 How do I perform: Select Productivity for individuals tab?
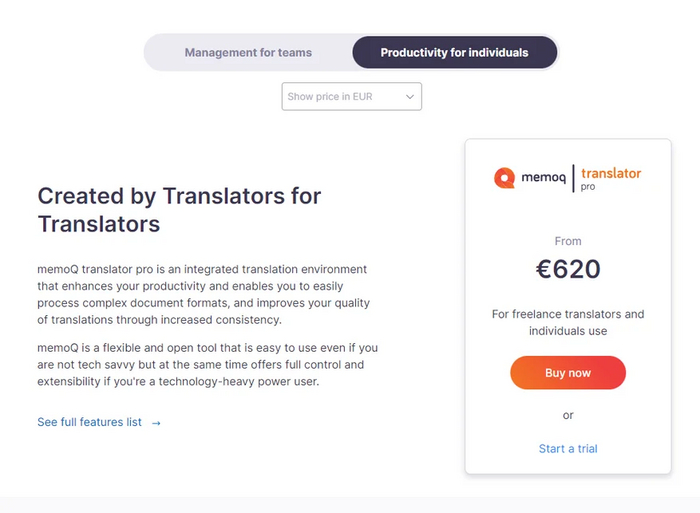point(454,52)
